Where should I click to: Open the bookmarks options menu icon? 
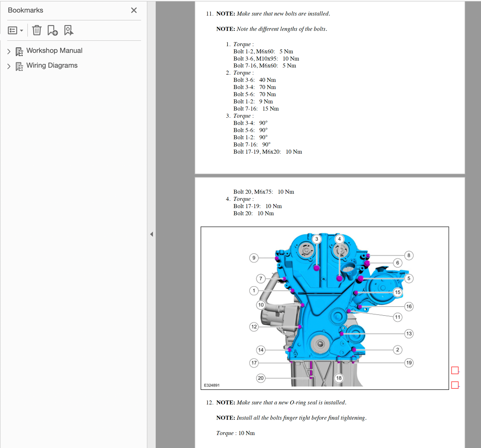click(x=13, y=31)
